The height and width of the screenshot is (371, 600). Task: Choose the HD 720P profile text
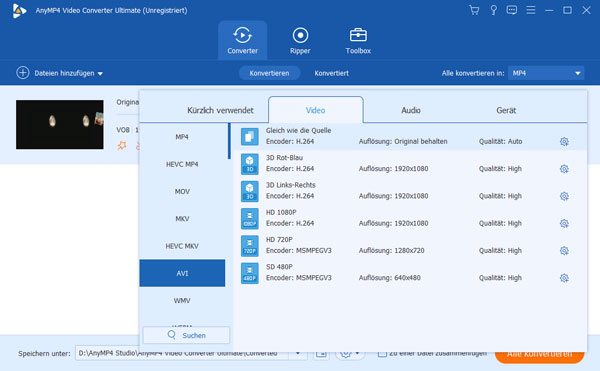coord(279,239)
